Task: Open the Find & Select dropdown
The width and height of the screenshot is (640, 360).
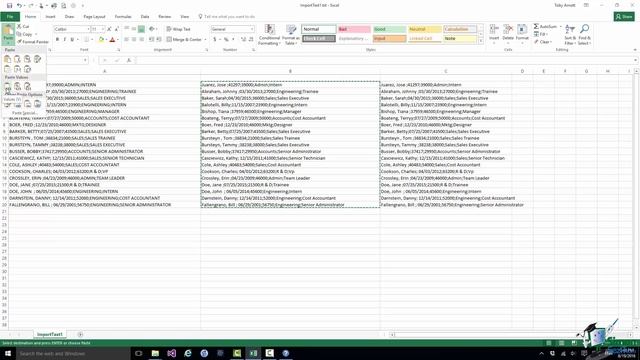Action: pyautogui.click(x=584, y=34)
